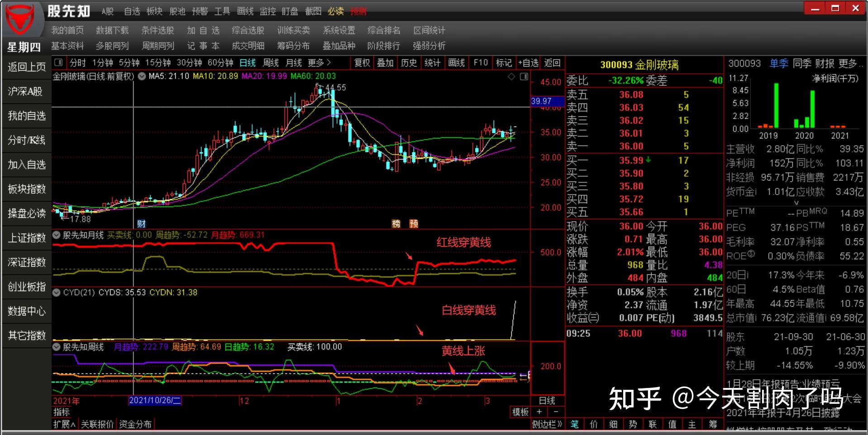
Task: Click the 日线 label below the price axis
Action: point(547,401)
